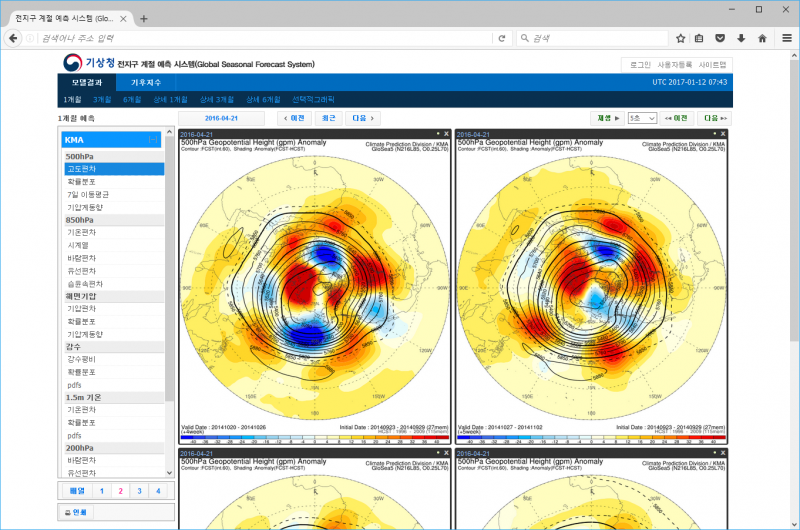Viewport: 800px width, 530px height.
Task: Open the 사용자등록 registration link
Action: click(674, 65)
